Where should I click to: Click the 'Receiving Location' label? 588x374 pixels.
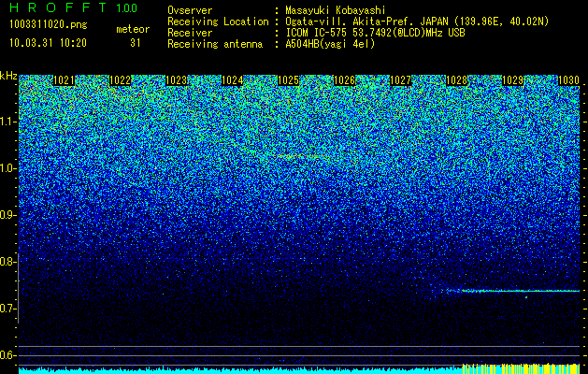(218, 22)
